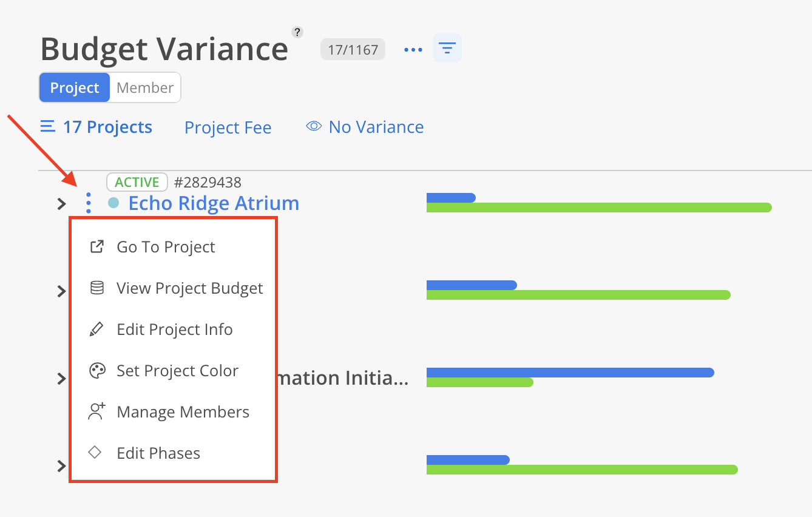Click the database icon for View Project Budget
This screenshot has height=517, width=812.
[x=96, y=288]
